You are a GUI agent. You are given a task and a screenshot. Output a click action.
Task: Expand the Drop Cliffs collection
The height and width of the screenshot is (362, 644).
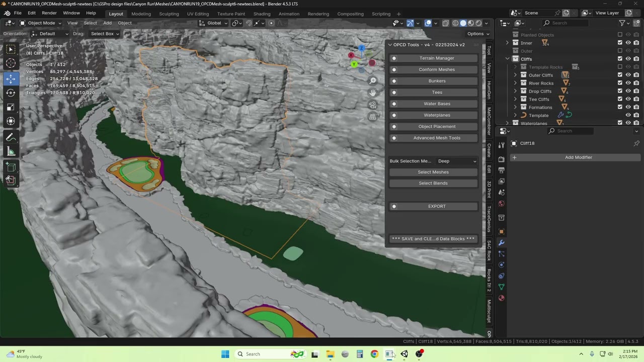click(515, 91)
